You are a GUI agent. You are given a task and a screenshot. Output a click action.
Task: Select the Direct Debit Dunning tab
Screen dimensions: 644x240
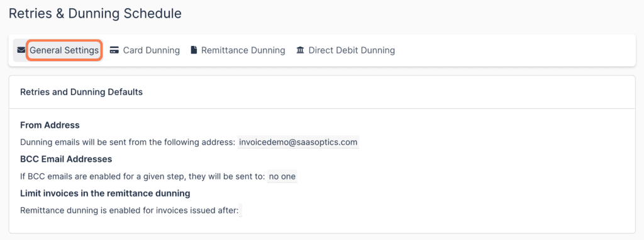345,50
